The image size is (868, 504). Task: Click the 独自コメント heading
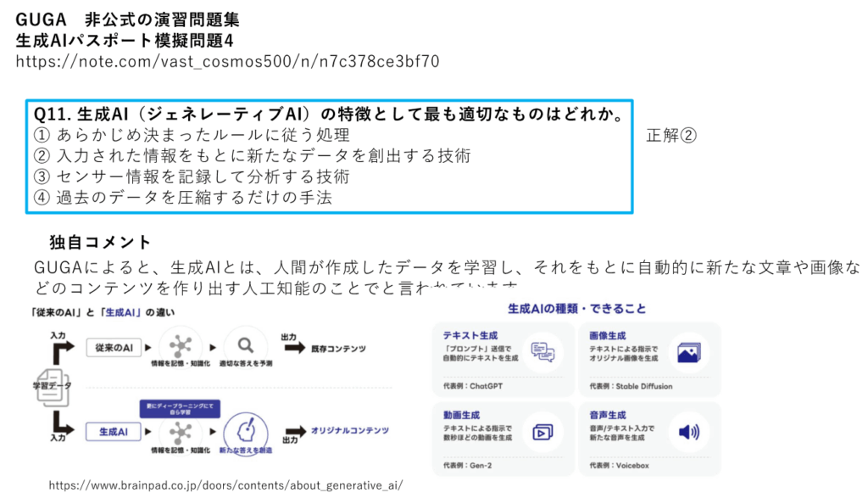tap(100, 243)
